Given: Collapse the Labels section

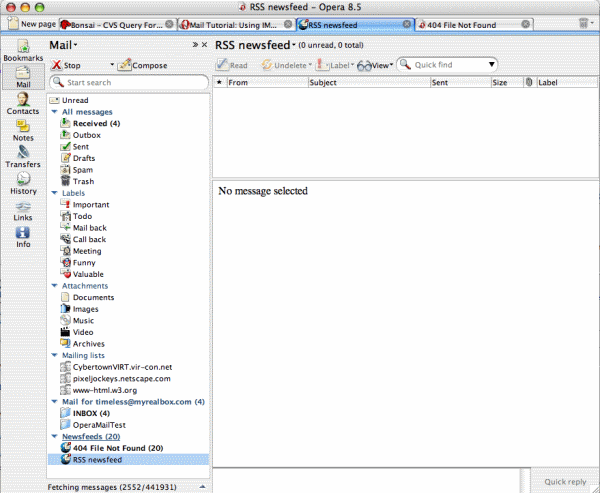Looking at the screenshot, I should pos(54,193).
